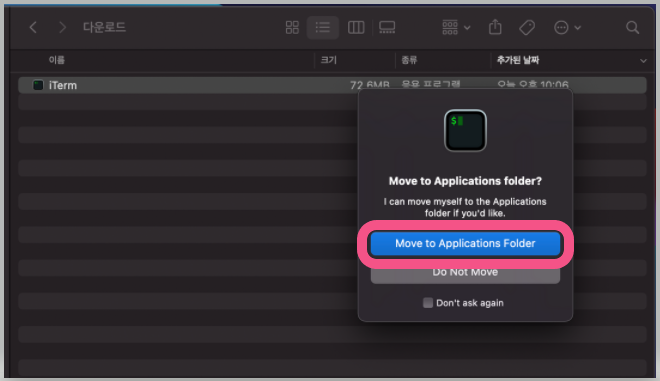Click the 다운로드 window title
The width and height of the screenshot is (660, 381).
point(104,27)
